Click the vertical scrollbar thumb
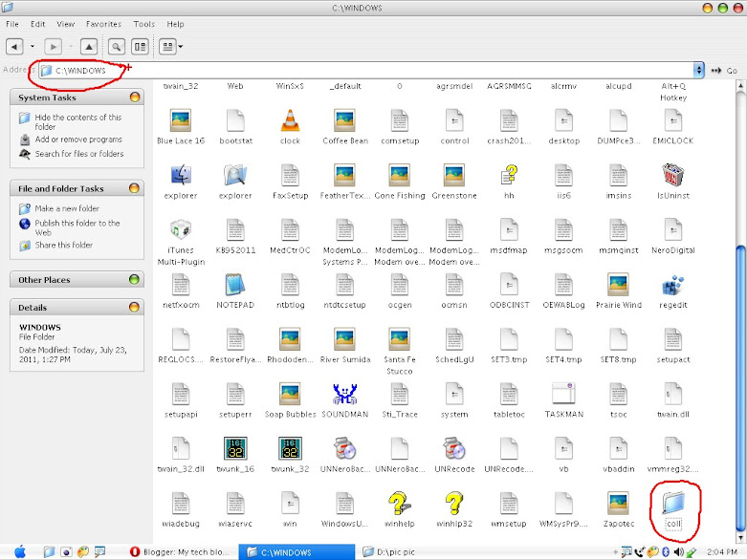 740,388
